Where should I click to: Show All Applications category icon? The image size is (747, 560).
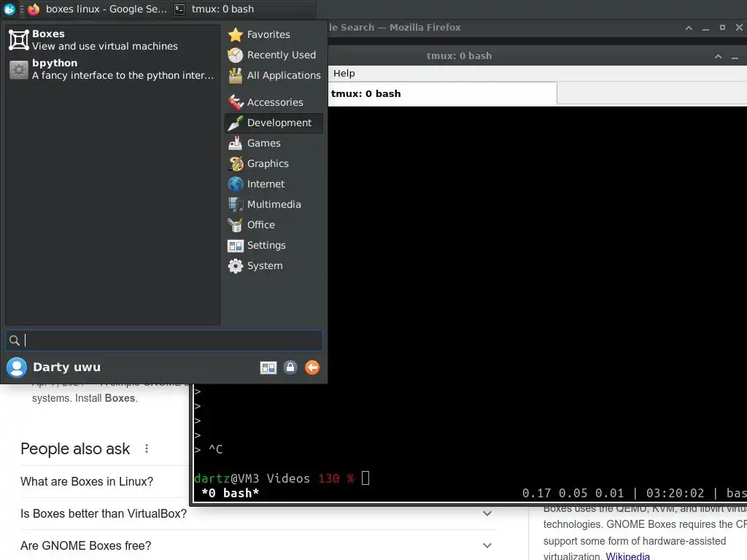(x=236, y=75)
